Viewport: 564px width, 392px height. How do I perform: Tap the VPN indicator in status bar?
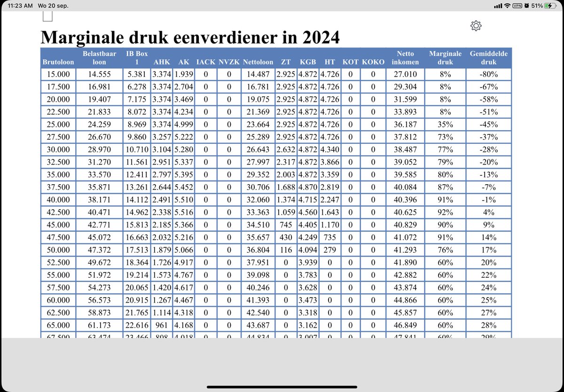(517, 6)
